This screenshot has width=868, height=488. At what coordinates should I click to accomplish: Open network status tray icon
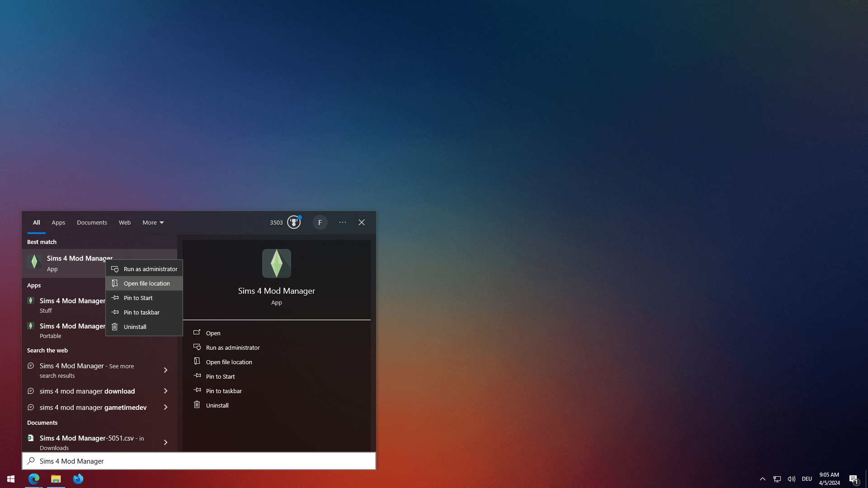[777, 479]
